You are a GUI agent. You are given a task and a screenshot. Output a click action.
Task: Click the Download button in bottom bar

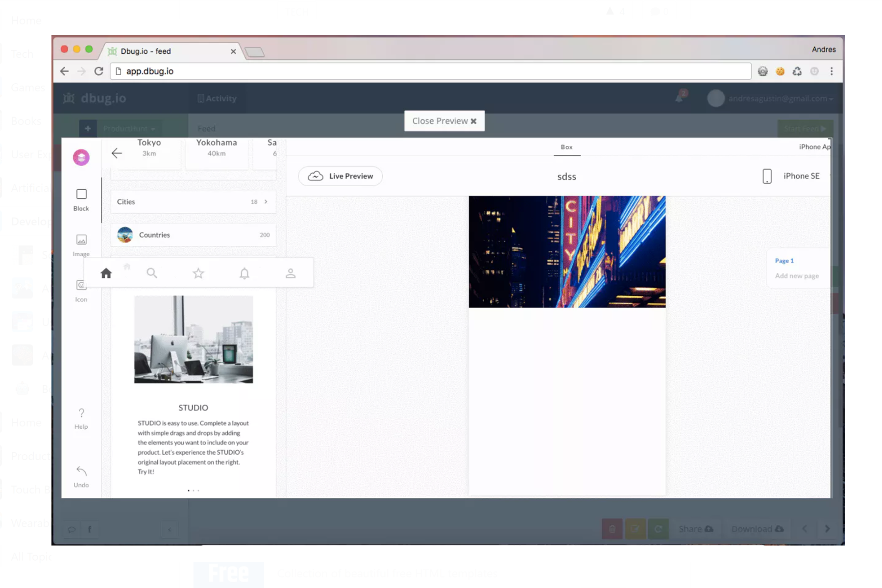tap(758, 529)
